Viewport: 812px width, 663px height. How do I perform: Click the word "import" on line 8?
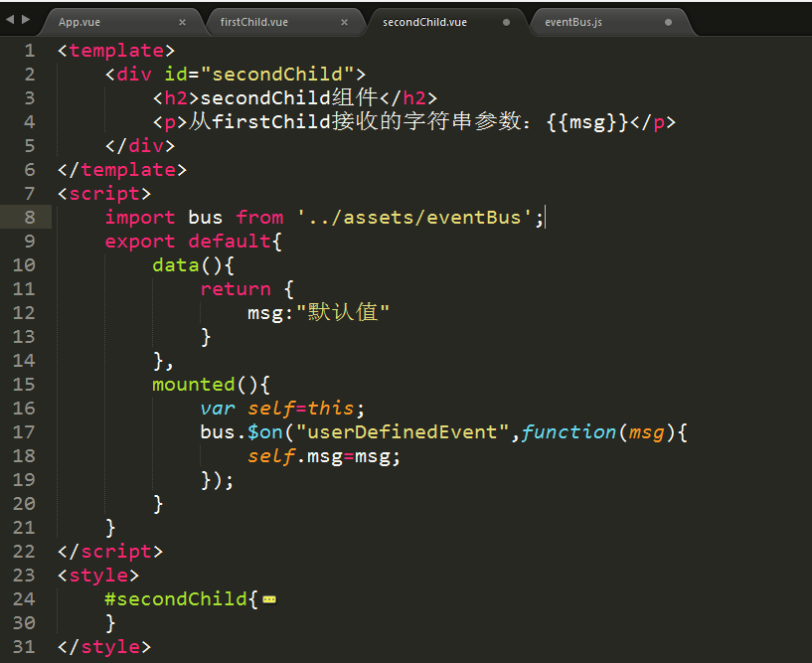click(x=140, y=217)
